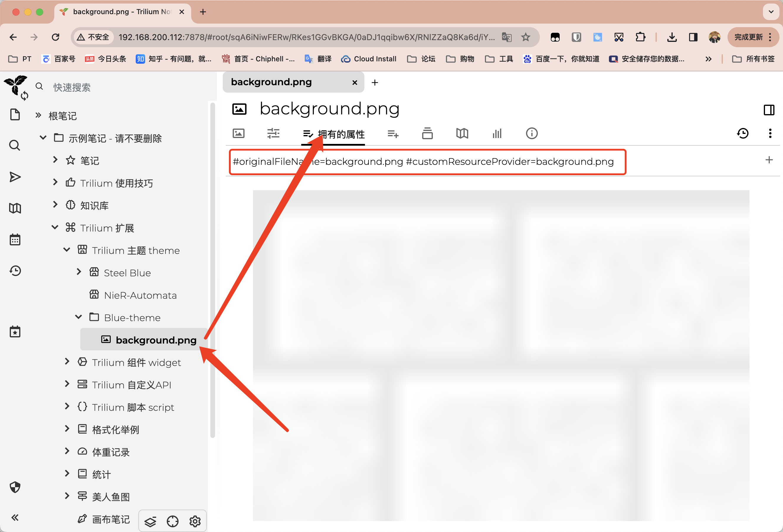Click the new note icon in sidebar
This screenshot has width=783, height=532.
15,114
